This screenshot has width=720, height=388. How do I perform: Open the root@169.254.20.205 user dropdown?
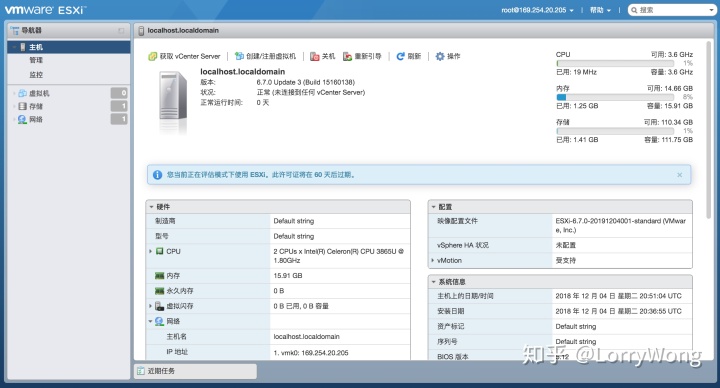click(537, 10)
